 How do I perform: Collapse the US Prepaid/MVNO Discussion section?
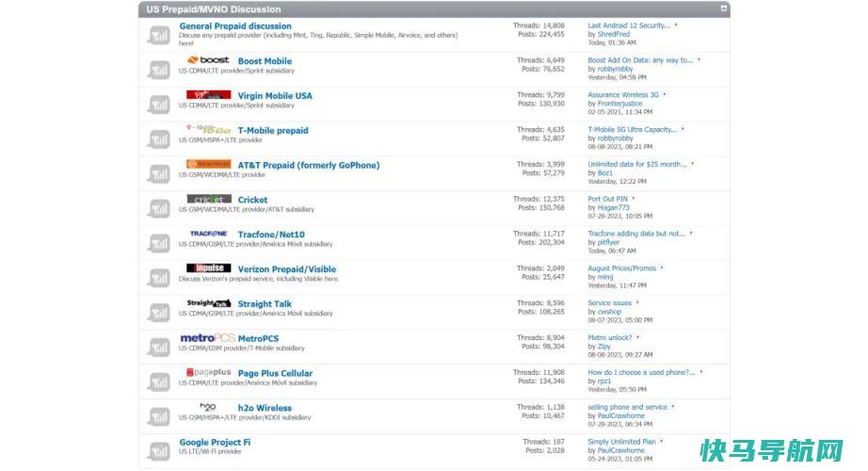tap(723, 8)
